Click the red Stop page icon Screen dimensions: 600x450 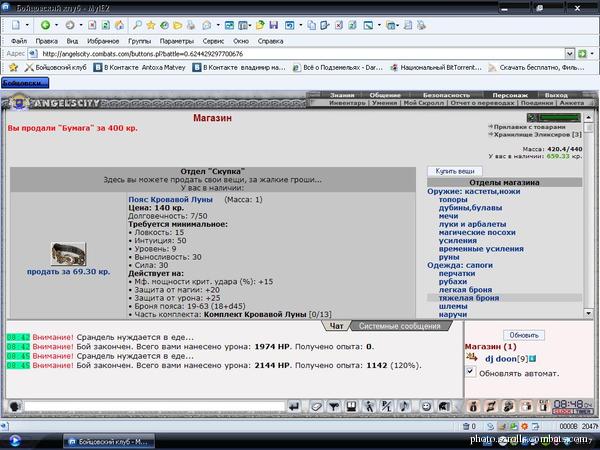point(92,25)
